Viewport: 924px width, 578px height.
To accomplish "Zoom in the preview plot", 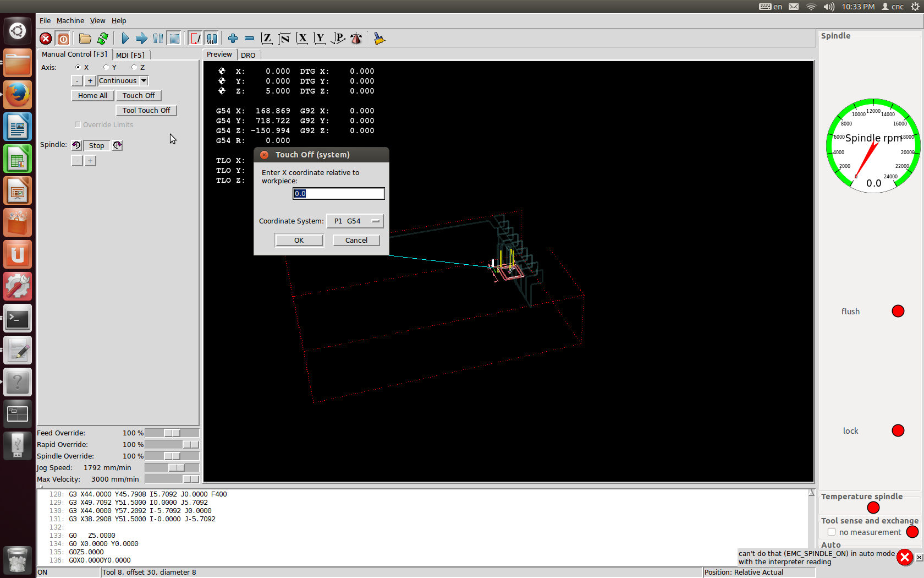I will click(233, 39).
